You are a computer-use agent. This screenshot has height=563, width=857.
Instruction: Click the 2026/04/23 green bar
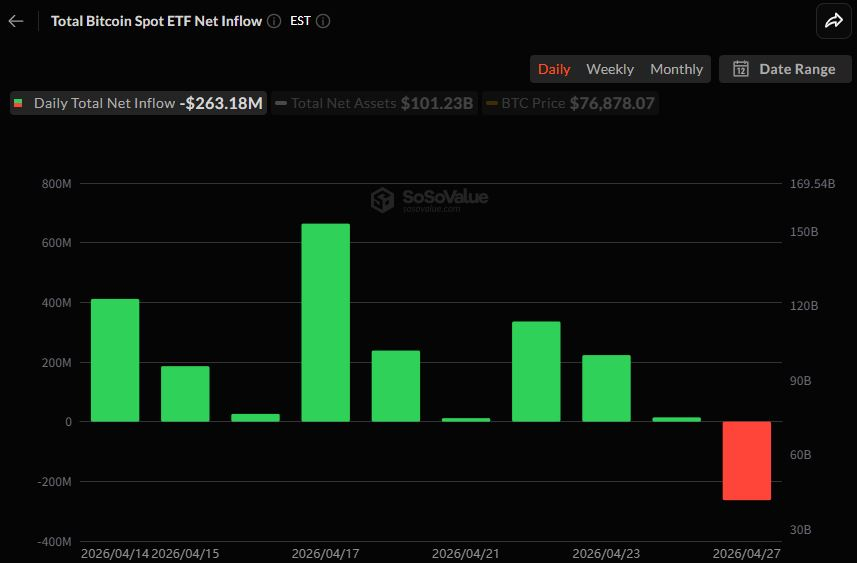click(x=606, y=388)
